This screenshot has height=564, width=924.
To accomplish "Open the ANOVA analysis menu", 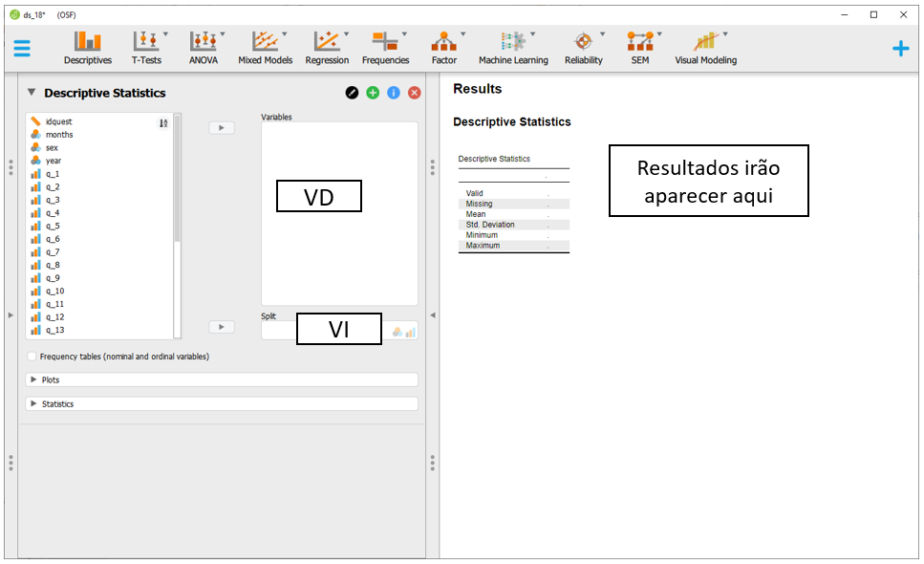I will (x=204, y=48).
